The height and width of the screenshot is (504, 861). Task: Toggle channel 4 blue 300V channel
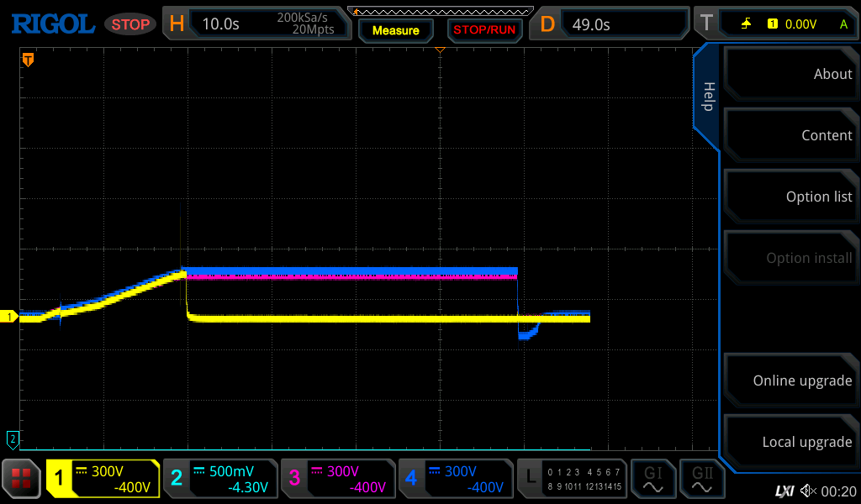coord(456,479)
